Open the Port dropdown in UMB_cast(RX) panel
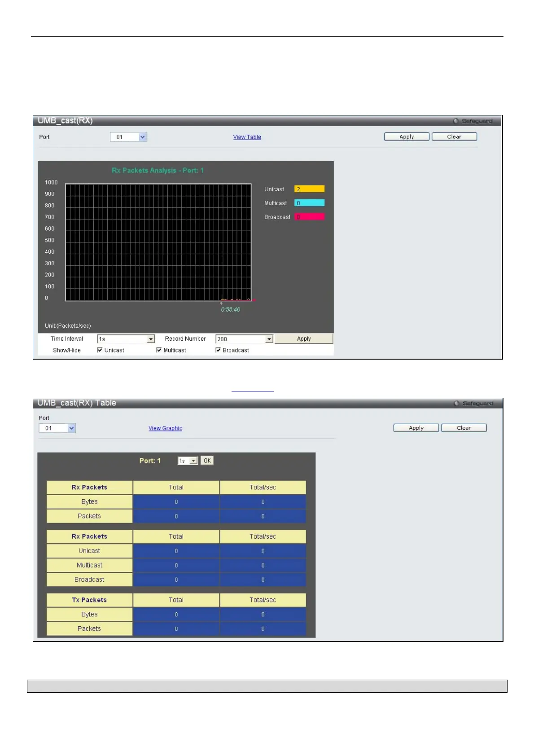Viewport: 534px width, 756px height. [129, 137]
